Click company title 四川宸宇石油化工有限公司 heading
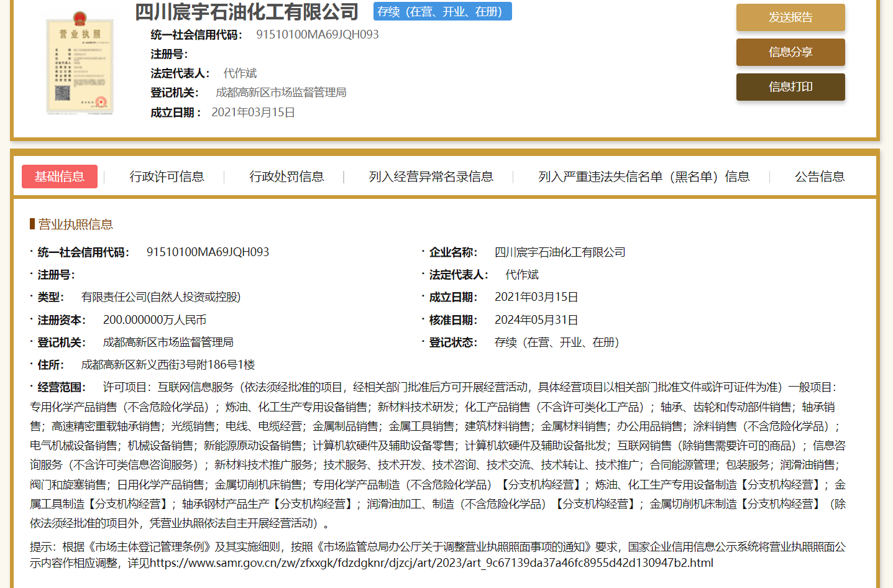Viewport: 893px width, 588px height. (x=247, y=12)
